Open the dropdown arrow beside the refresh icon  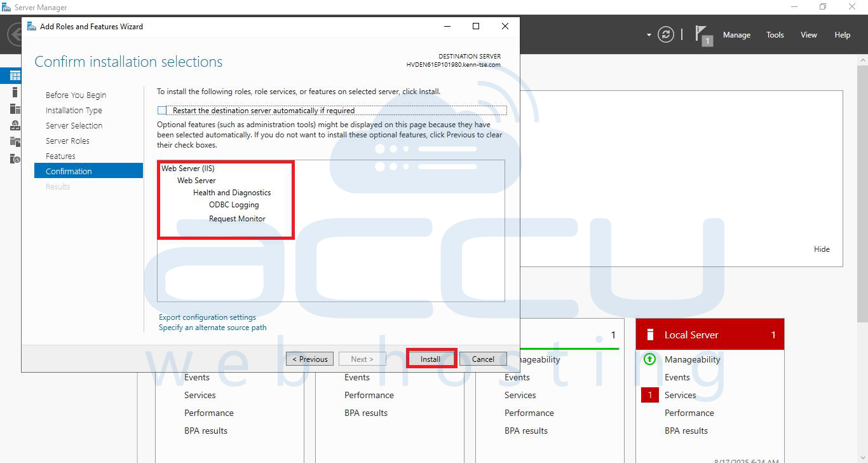648,34
